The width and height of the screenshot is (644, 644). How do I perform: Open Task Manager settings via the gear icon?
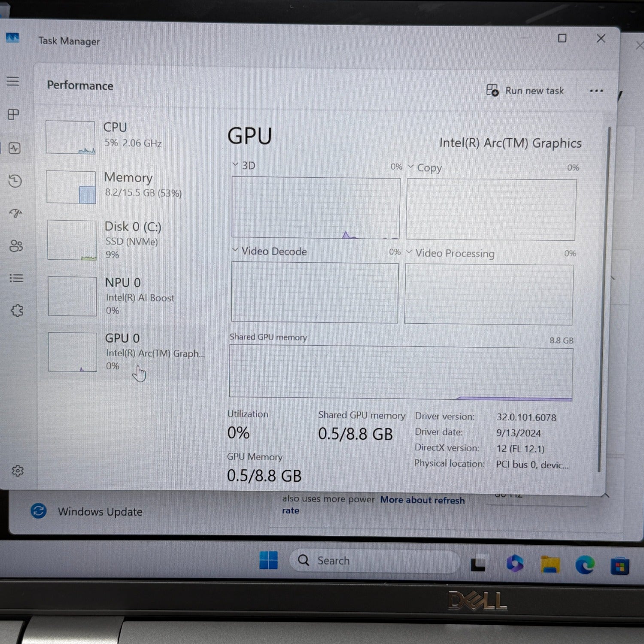point(18,471)
